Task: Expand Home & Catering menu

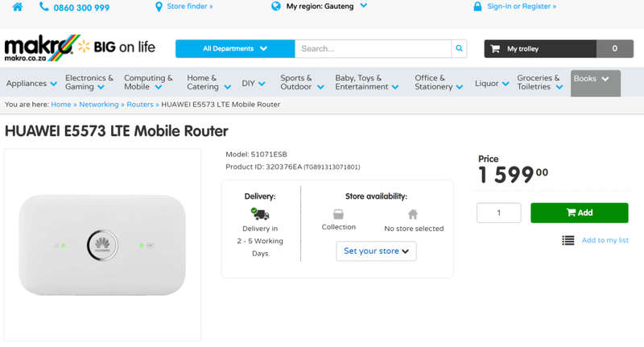Action: (x=208, y=82)
